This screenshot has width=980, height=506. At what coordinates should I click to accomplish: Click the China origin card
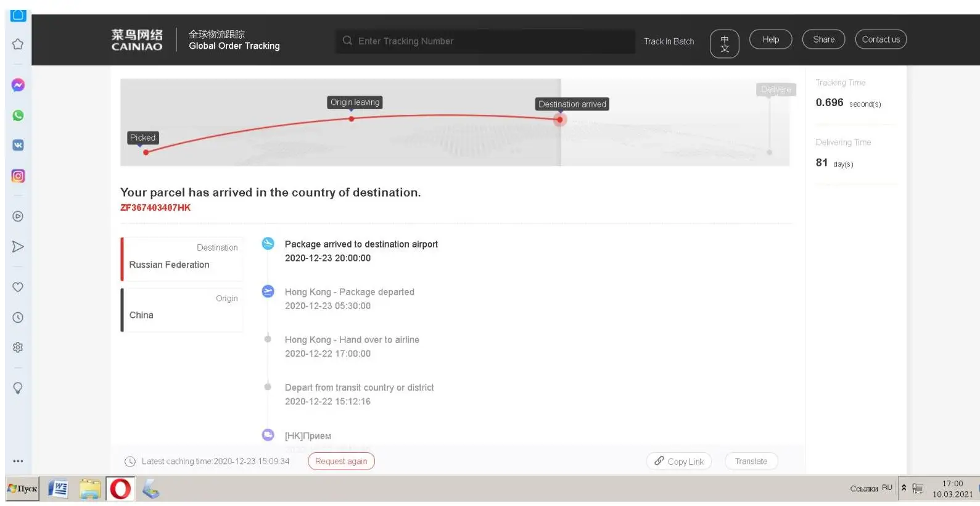(x=182, y=310)
